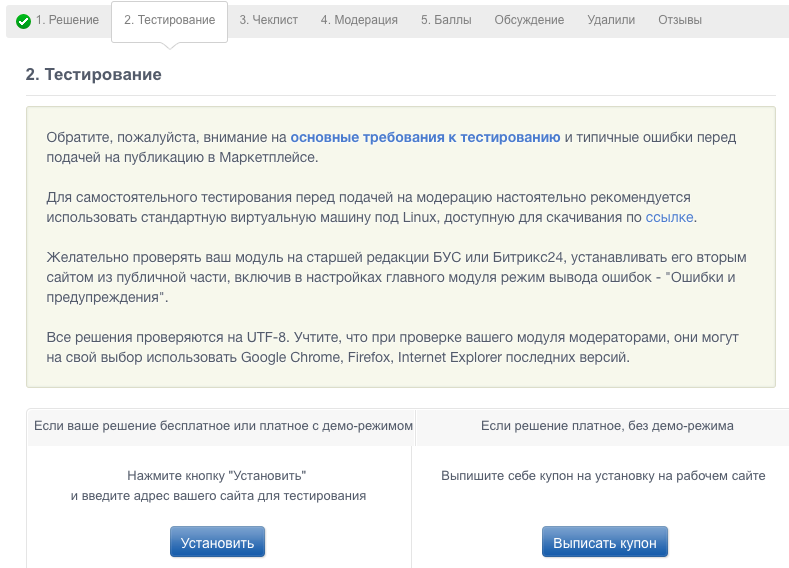The image size is (789, 568).
Task: Follow the "основные требования к тестированию" link
Action: (x=425, y=138)
